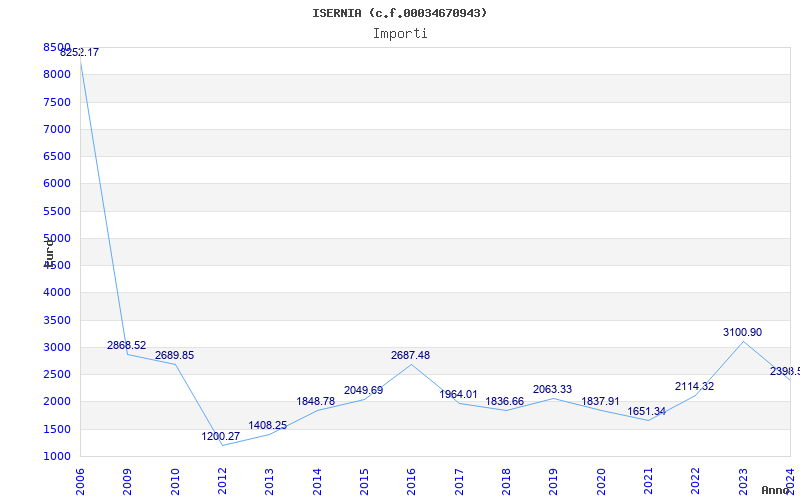Image resolution: width=800 pixels, height=500 pixels.
Task: Click the lowest point 1200.27
Action: (220, 436)
